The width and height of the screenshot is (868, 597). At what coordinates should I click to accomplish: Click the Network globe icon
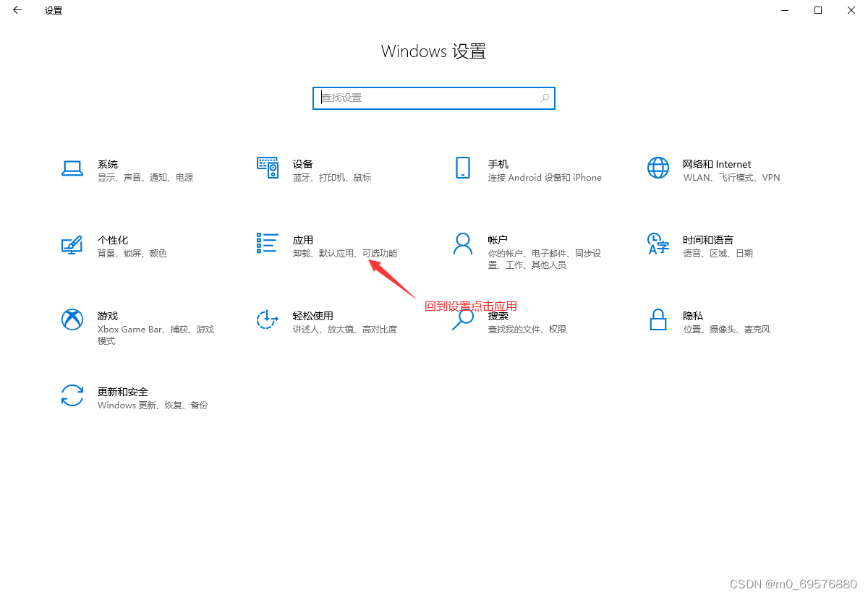pos(658,168)
